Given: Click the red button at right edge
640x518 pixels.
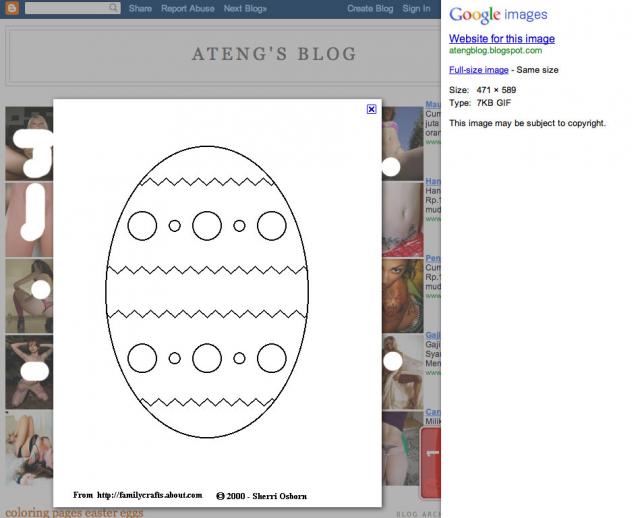Looking at the screenshot, I should 431,462.
